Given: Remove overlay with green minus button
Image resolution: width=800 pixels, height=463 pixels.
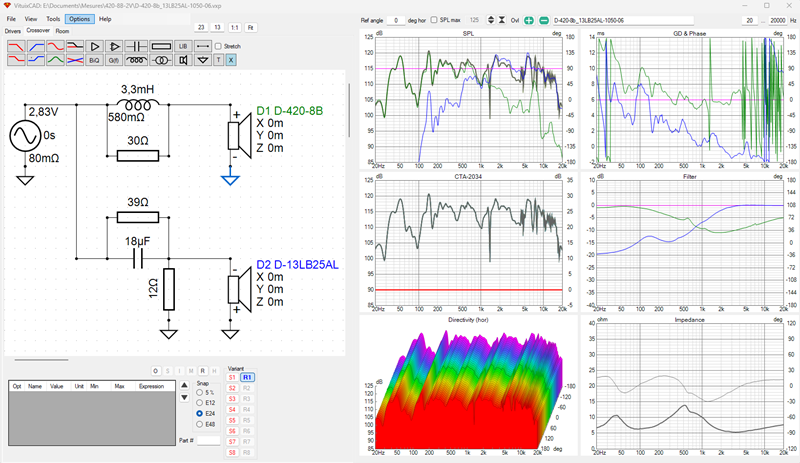Looking at the screenshot, I should [544, 20].
